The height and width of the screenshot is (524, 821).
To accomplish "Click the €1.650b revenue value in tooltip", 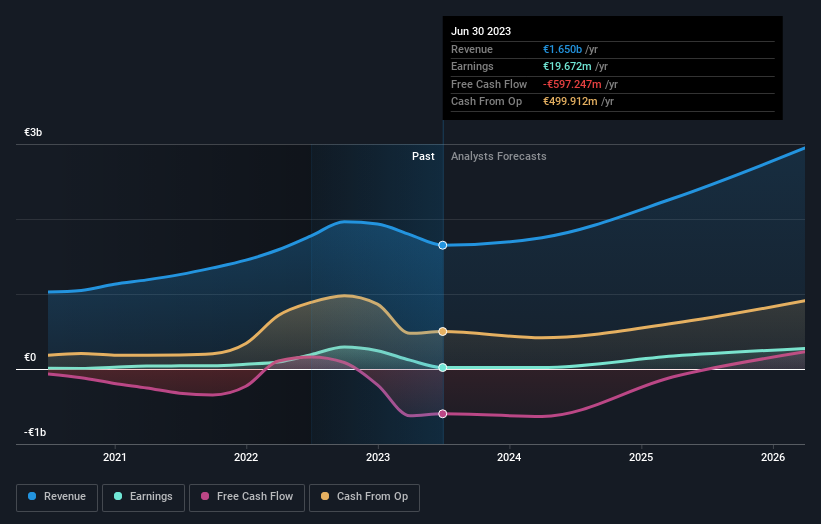I will (x=562, y=49).
